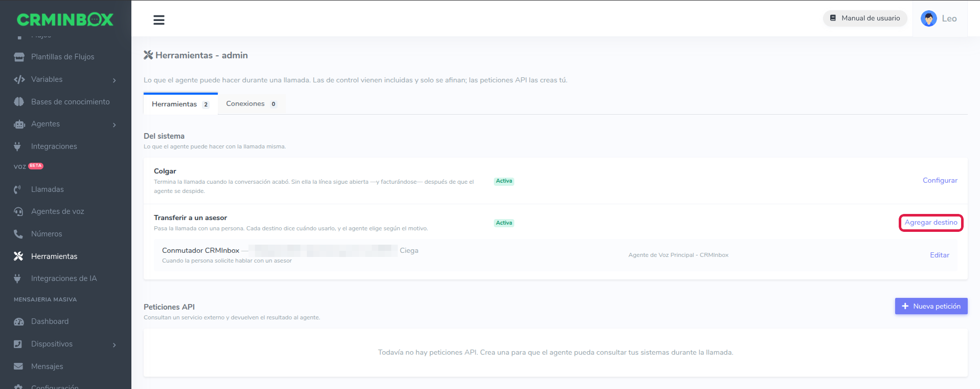This screenshot has height=389, width=980.
Task: Click the Plantillas de Flujos store icon
Action: point(19,57)
